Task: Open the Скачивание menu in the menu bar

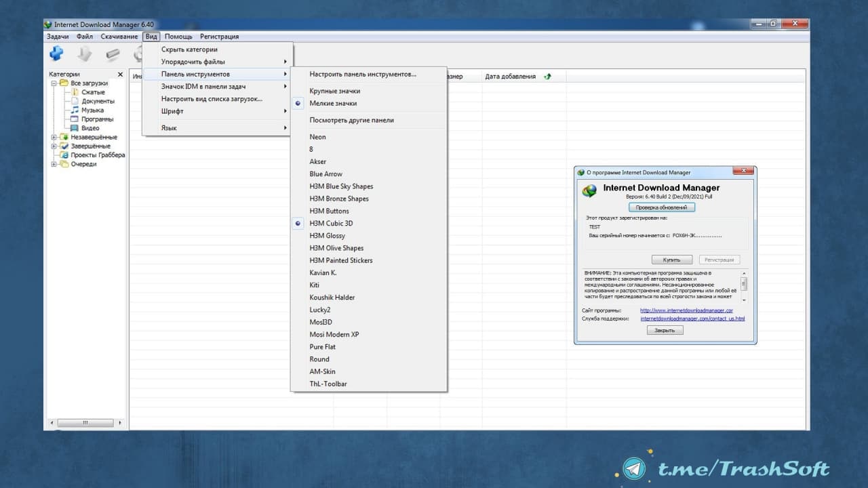Action: [x=119, y=37]
